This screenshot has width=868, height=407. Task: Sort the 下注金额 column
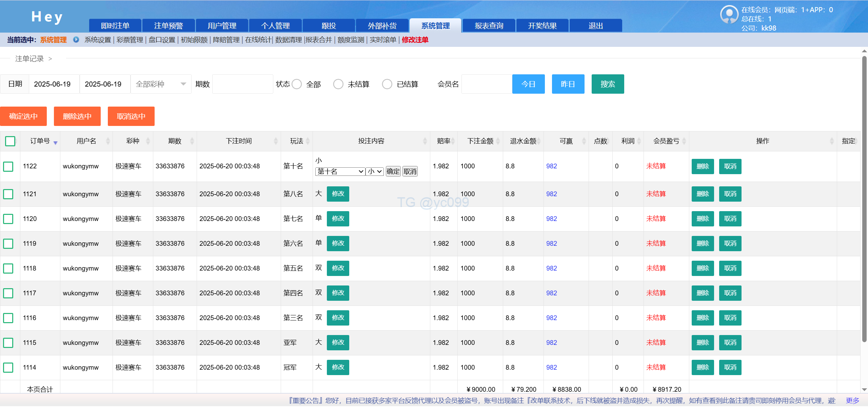point(498,141)
